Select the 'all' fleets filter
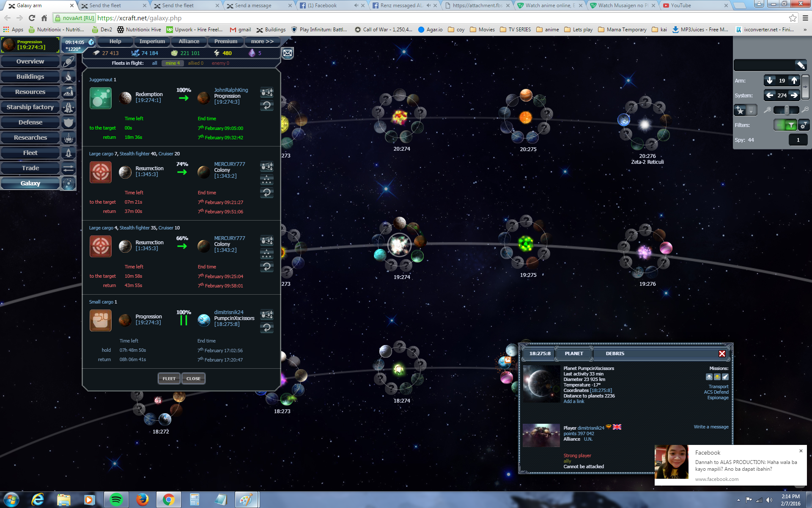 point(154,63)
